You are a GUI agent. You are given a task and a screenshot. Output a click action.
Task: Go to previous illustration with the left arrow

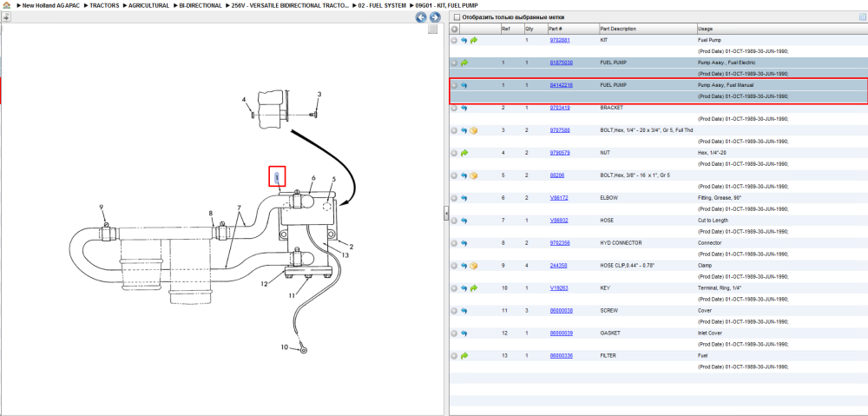coord(421,17)
